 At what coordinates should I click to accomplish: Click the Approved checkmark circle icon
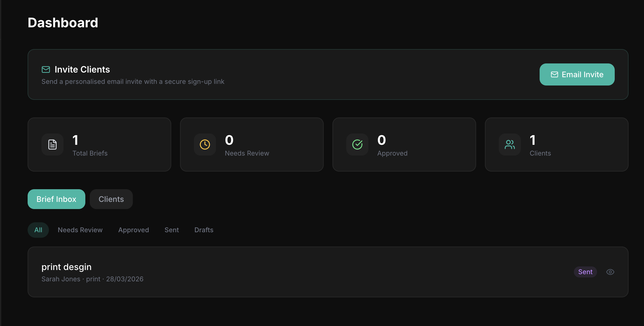pyautogui.click(x=357, y=145)
